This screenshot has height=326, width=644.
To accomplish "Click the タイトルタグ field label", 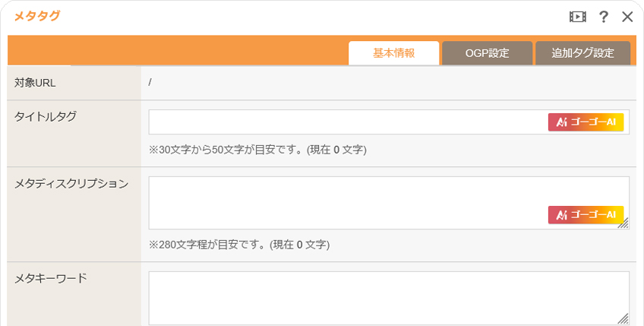I will [x=46, y=116].
